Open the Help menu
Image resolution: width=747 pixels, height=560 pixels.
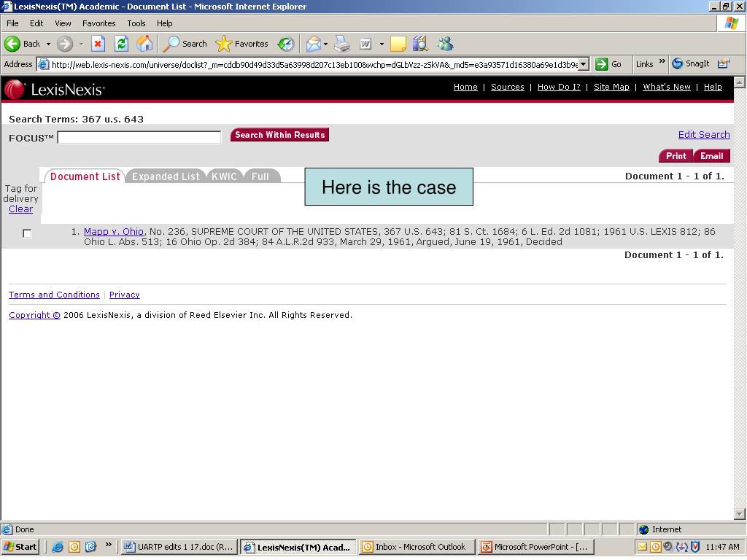point(164,23)
